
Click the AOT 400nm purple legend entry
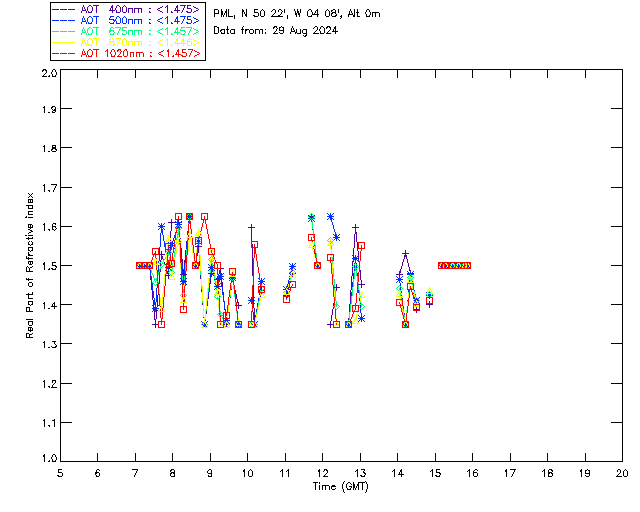click(x=139, y=9)
